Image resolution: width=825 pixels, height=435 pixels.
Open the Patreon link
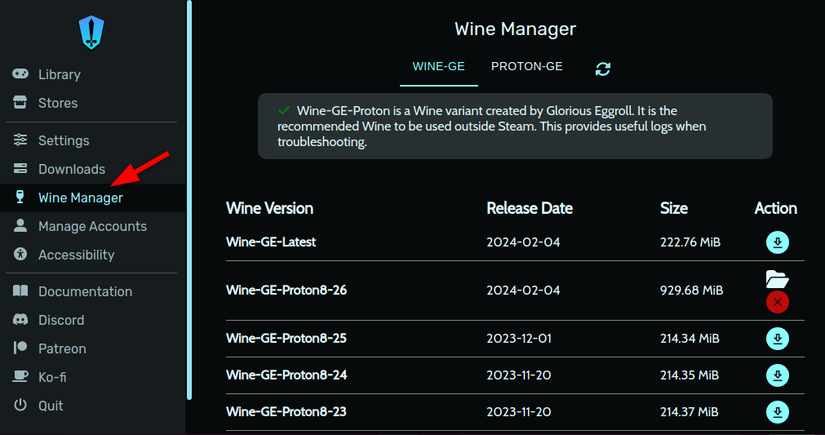[62, 348]
